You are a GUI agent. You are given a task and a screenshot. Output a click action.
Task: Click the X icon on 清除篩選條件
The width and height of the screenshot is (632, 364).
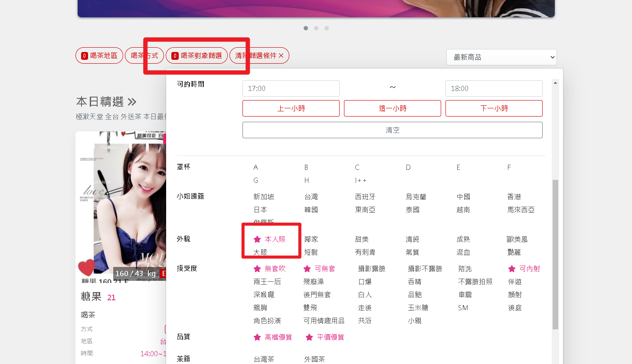point(281,55)
